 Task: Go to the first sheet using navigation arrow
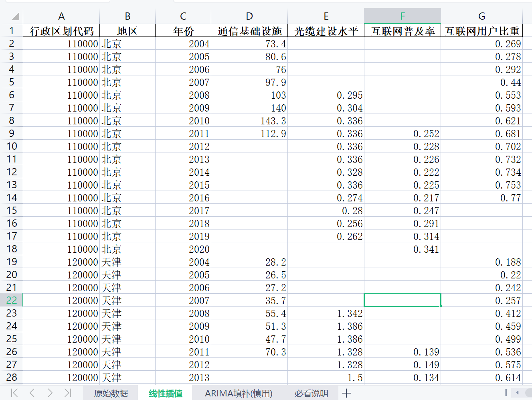(14, 393)
